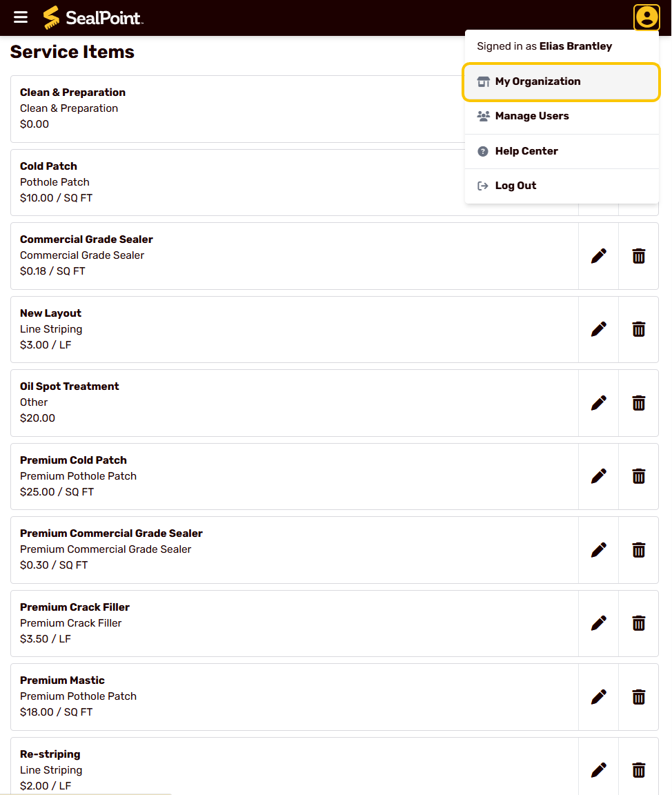Delete the Re-striping service item
Image resolution: width=672 pixels, height=795 pixels.
coord(639,770)
